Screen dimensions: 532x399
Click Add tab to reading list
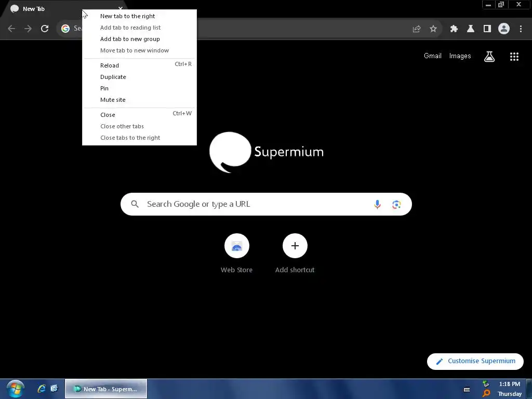click(x=139, y=28)
